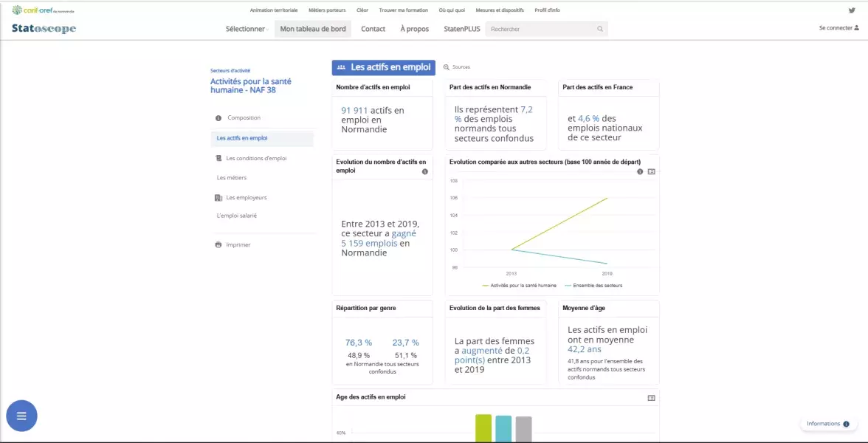Image resolution: width=868 pixels, height=443 pixels.
Task: Expand Les employeurs sidebar section
Action: pyautogui.click(x=246, y=198)
